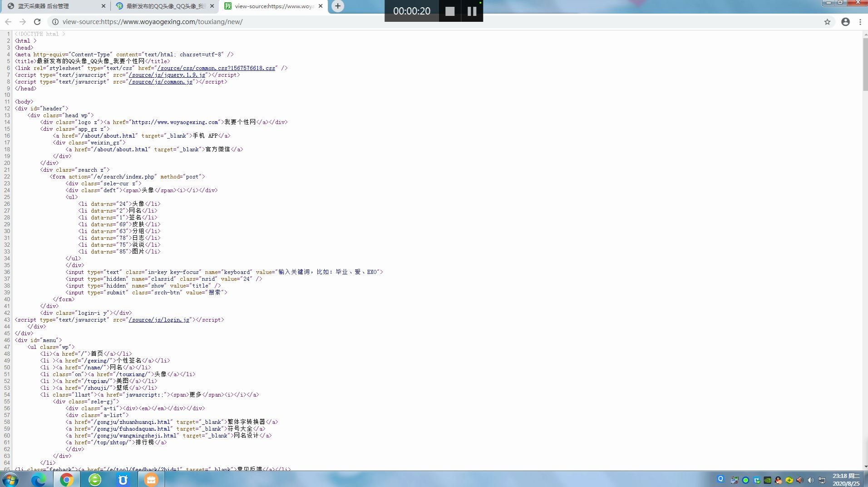868x487 pixels.
Task: Close the 最新发布的QQ头像 tab
Action: [x=212, y=6]
